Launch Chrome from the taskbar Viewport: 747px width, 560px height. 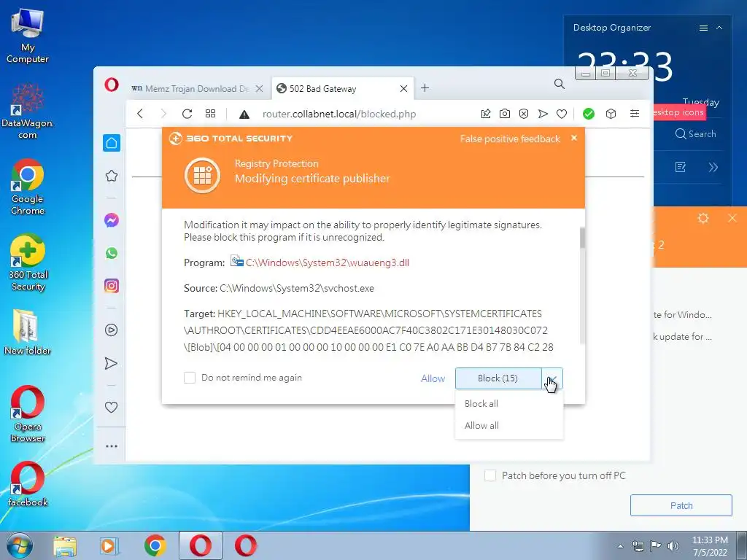tap(155, 545)
